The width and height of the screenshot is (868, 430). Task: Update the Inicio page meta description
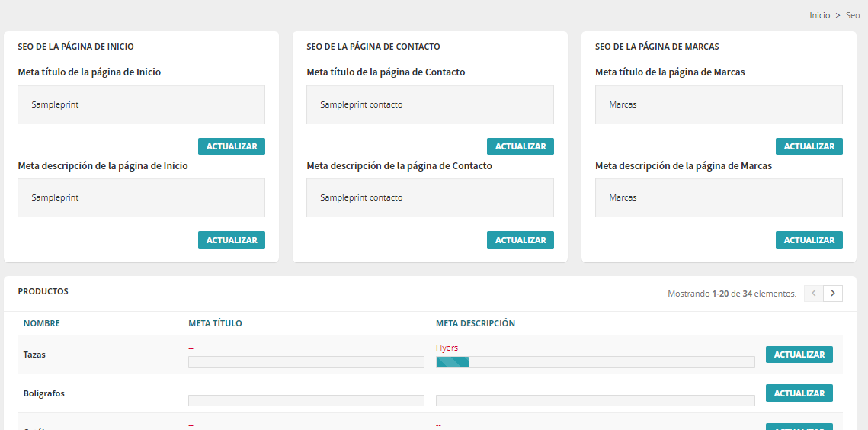pyautogui.click(x=232, y=239)
